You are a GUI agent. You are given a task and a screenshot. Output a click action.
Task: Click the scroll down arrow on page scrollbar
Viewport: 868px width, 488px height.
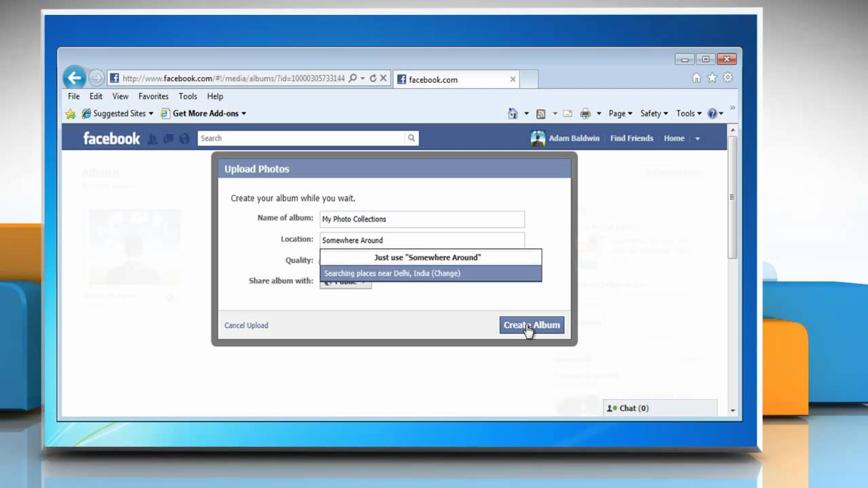click(x=732, y=410)
